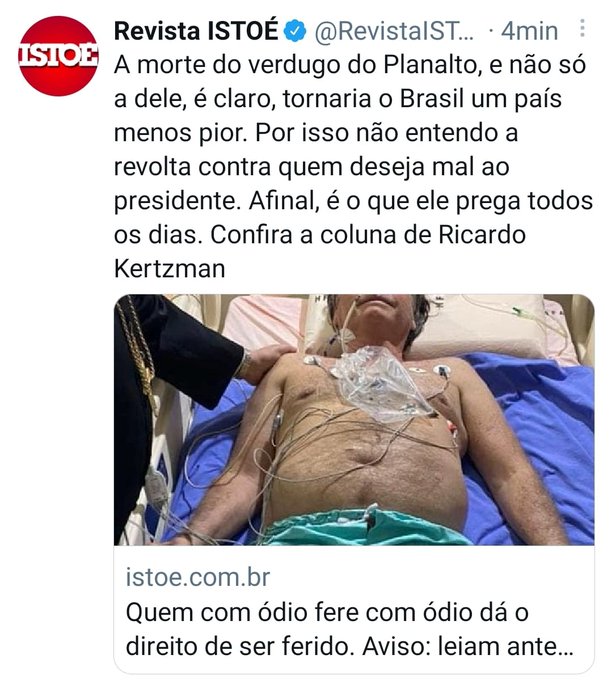Click the hand on the shoulder in the card photo
612x680 pixels.
click(x=265, y=361)
